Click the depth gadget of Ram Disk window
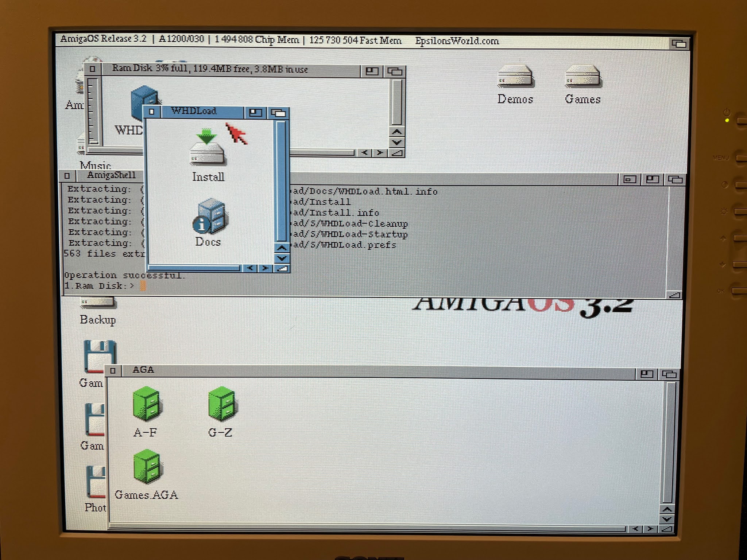Image resolution: width=747 pixels, height=560 pixels. 394,71
